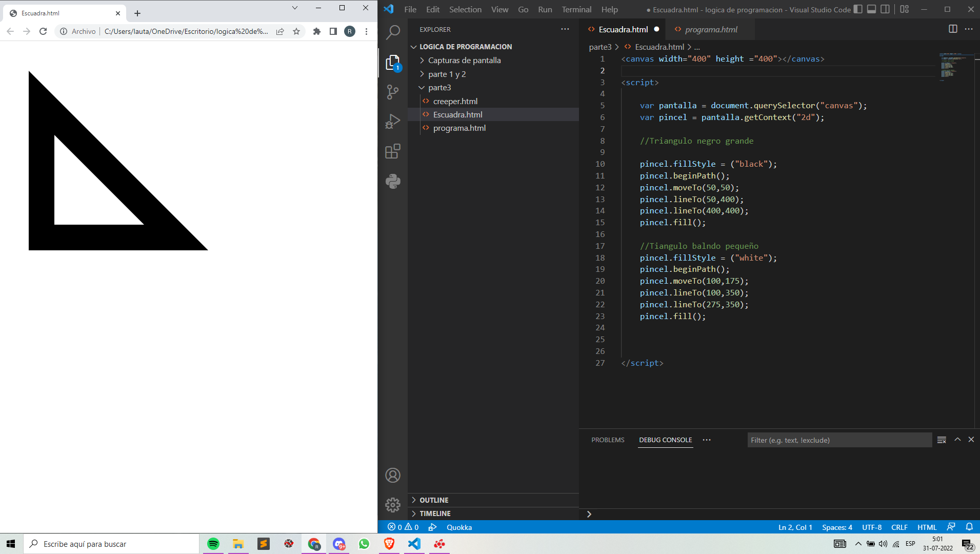Collapse the parte3 folder
Image resolution: width=980 pixels, height=554 pixels.
pos(439,88)
